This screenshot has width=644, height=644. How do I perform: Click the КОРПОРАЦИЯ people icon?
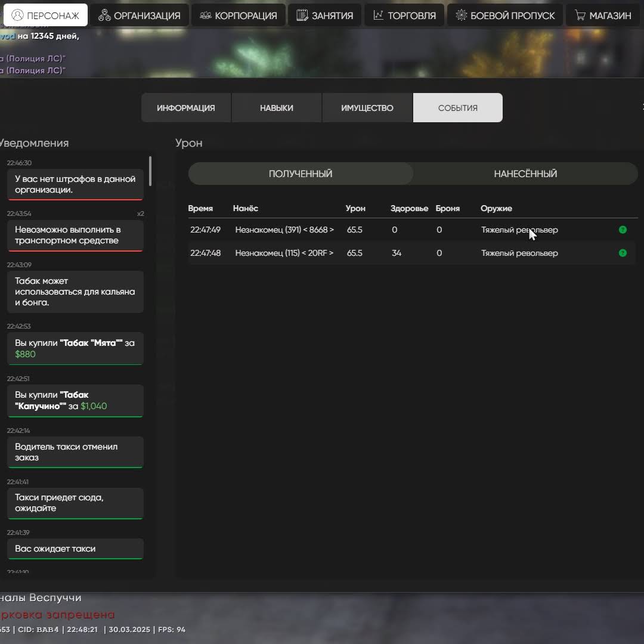(205, 16)
